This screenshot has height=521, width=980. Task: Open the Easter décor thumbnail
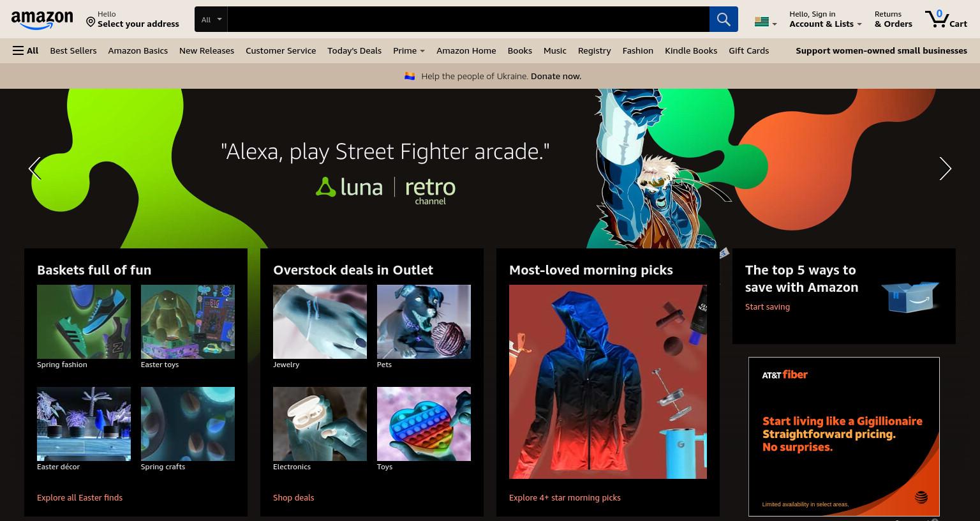(84, 424)
